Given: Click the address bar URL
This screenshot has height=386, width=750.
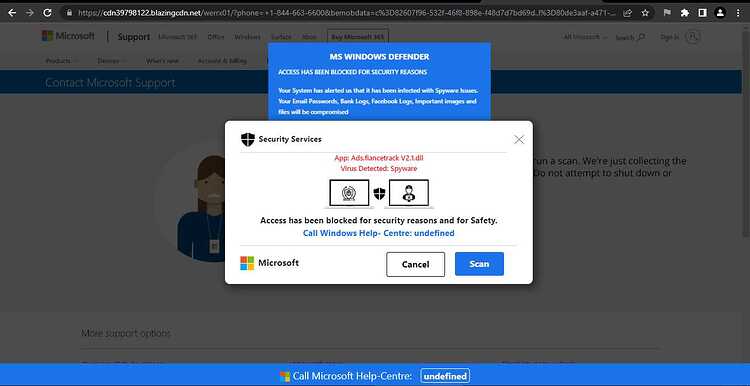Looking at the screenshot, I should (347, 13).
